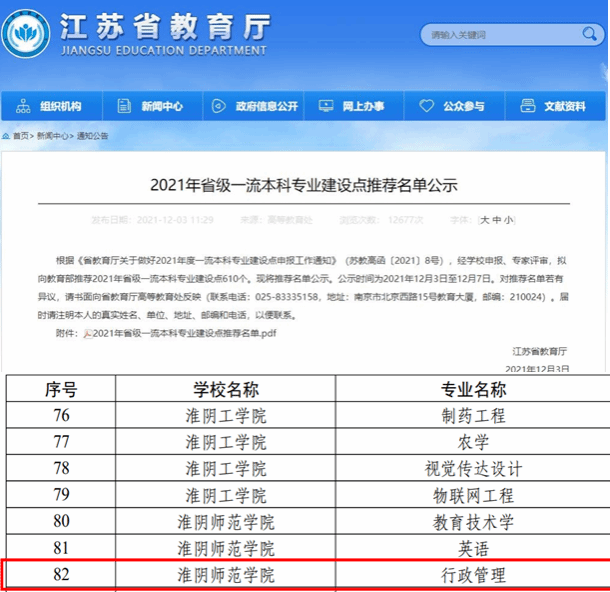Go to 通知公告 breadcrumb link

pyautogui.click(x=92, y=136)
